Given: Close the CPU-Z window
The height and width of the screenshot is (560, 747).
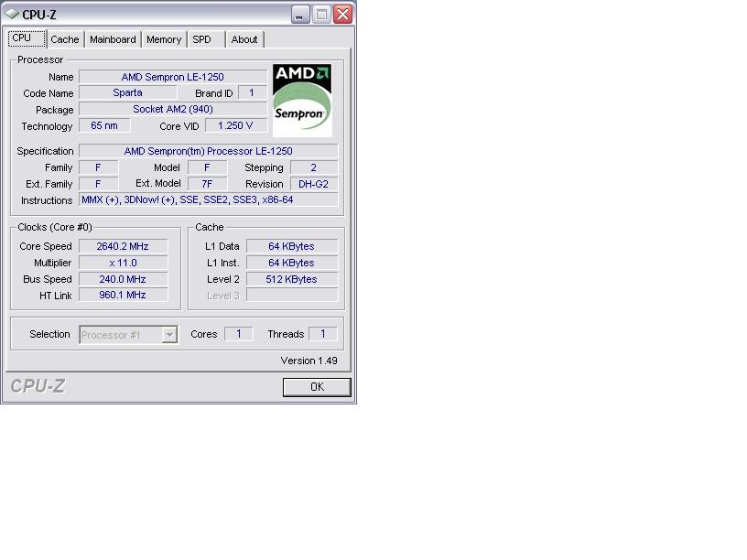Looking at the screenshot, I should click(x=343, y=15).
